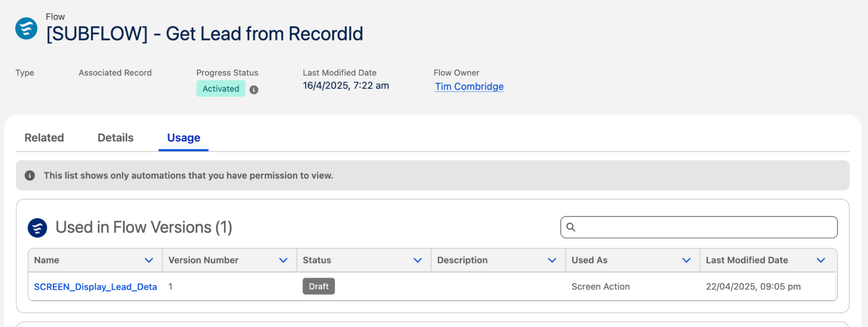Screen dimensions: 868x327
Task: Click the Draft status badge in the row
Action: coord(319,287)
